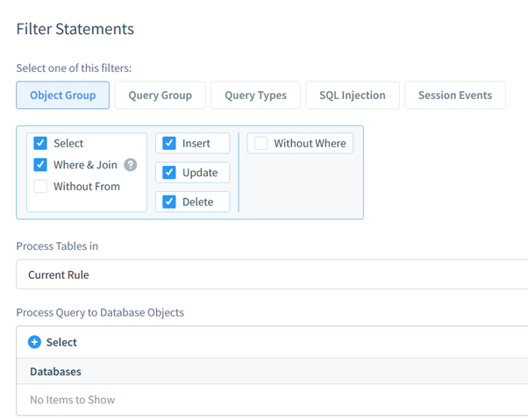This screenshot has width=528, height=420.
Task: Enable the Without From checkbox
Action: (x=40, y=186)
